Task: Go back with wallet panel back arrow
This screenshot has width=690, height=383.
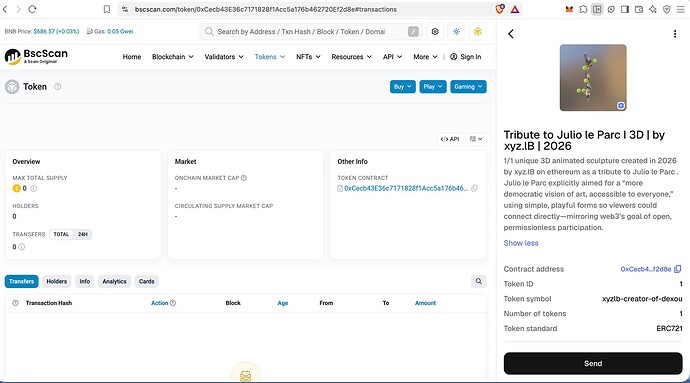Action: click(510, 34)
